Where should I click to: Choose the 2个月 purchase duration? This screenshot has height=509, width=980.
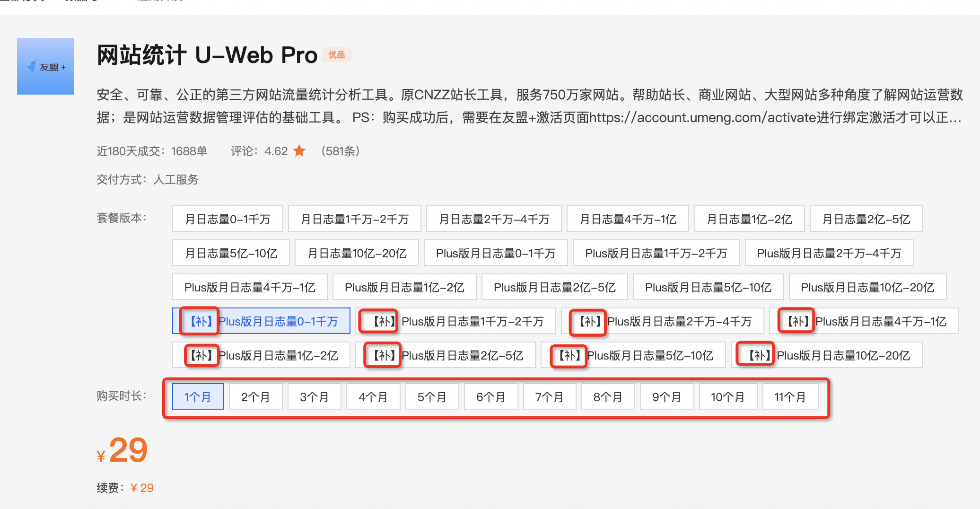255,396
